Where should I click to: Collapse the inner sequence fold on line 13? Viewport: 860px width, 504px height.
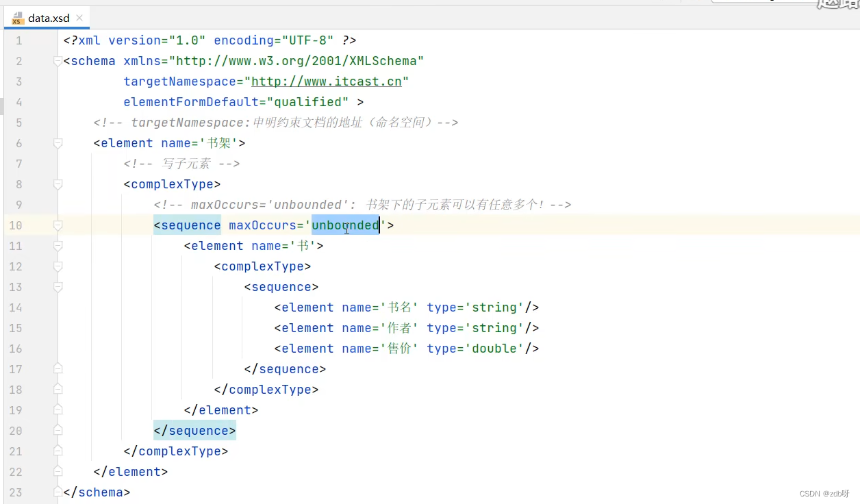(x=58, y=287)
